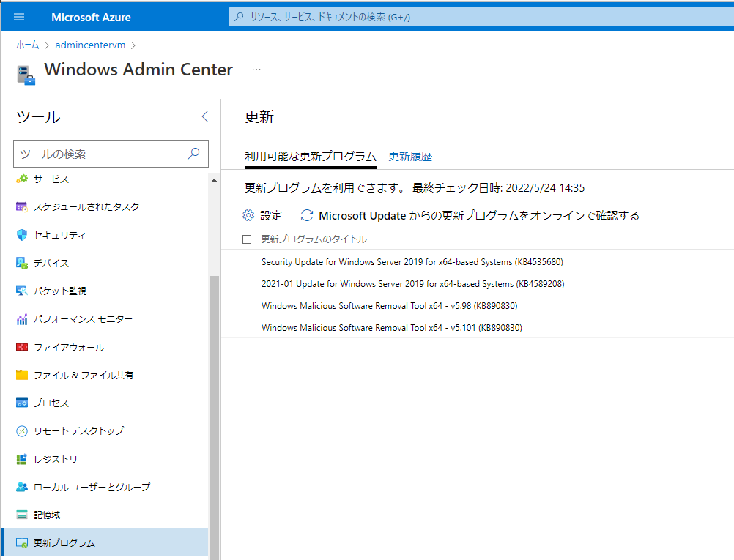Click the 設定 gear icon
The height and width of the screenshot is (560, 734).
point(248,215)
